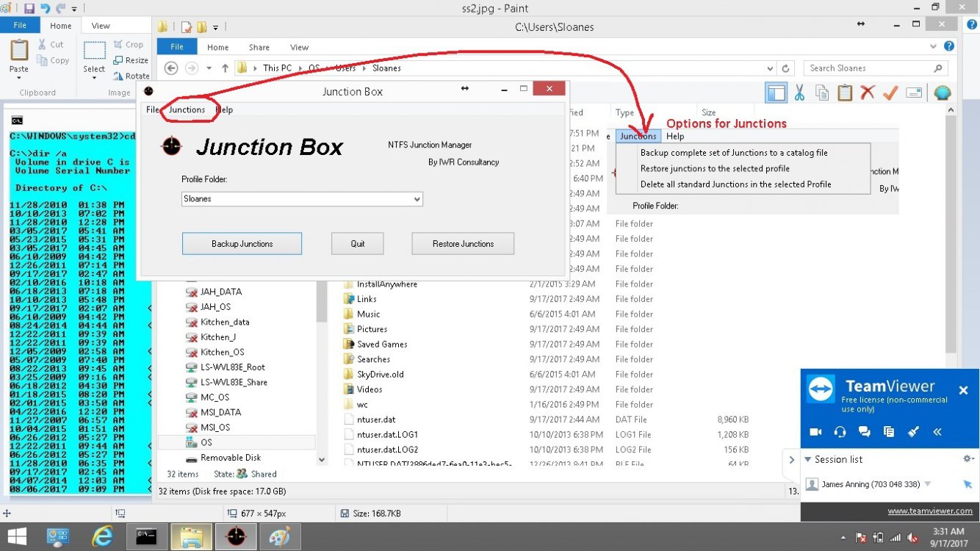Click the Quit button in Junction Box
This screenshot has width=980, height=551.
(357, 243)
